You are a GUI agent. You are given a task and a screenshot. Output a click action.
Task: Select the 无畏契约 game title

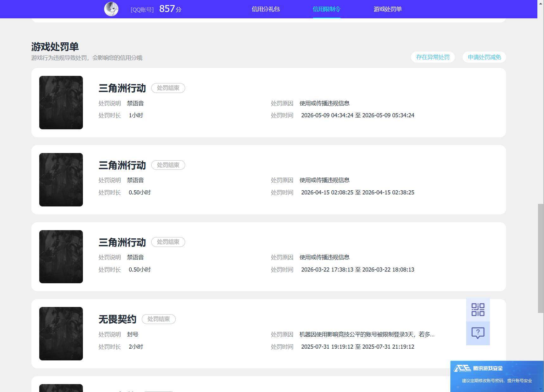pos(117,319)
